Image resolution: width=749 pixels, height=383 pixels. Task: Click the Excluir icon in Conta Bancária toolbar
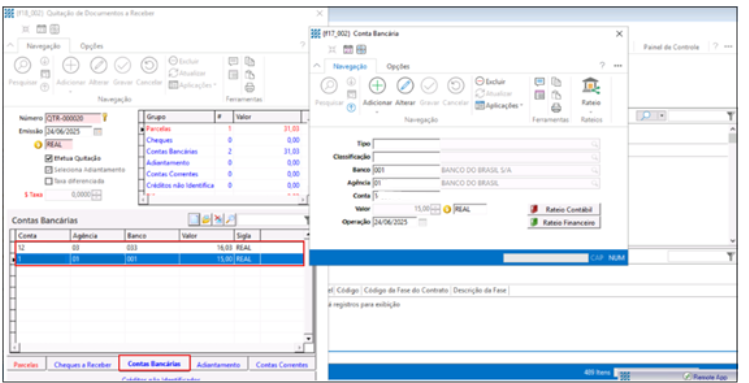click(480, 82)
